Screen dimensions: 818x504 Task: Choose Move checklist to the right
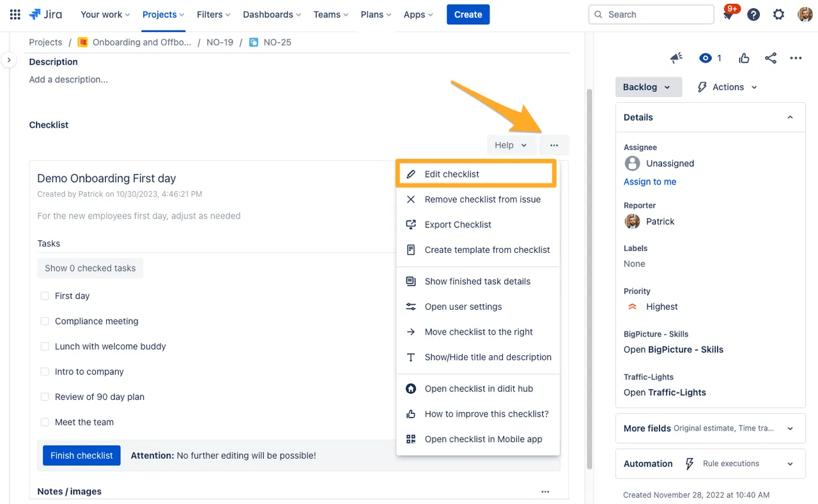(478, 332)
